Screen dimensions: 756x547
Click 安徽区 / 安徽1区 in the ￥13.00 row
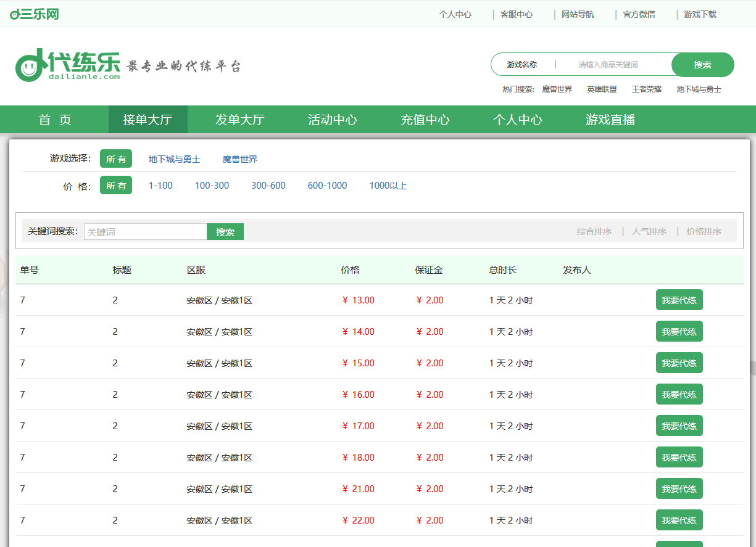[x=220, y=300]
